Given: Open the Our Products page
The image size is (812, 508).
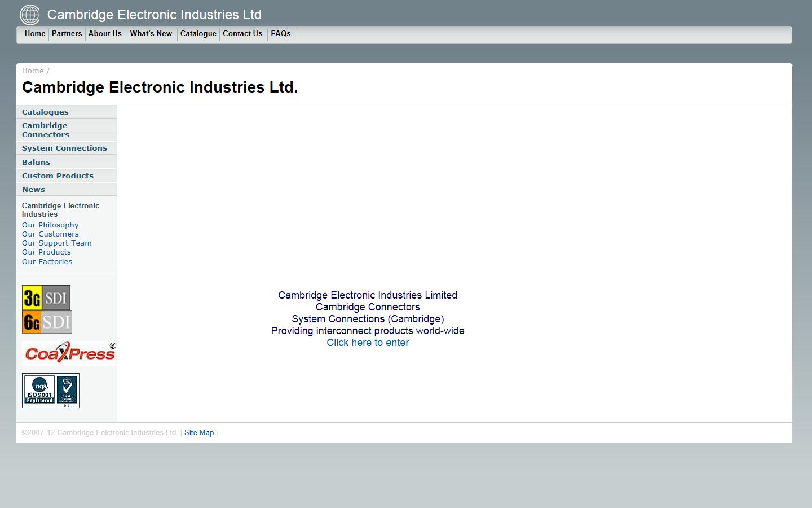Looking at the screenshot, I should click(46, 252).
